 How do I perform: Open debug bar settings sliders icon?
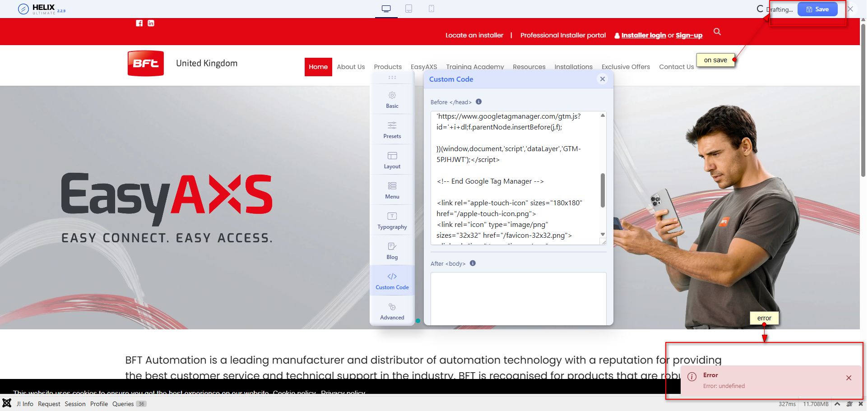coord(849,404)
